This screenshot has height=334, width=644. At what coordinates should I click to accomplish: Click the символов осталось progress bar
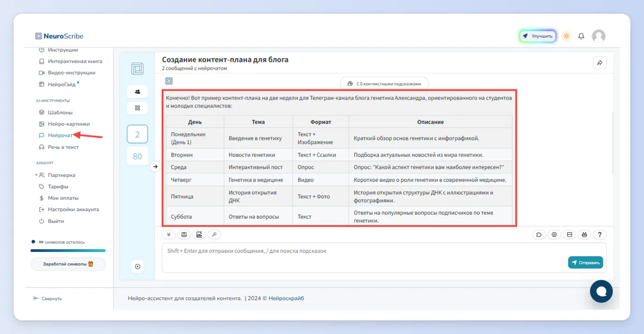[68, 251]
